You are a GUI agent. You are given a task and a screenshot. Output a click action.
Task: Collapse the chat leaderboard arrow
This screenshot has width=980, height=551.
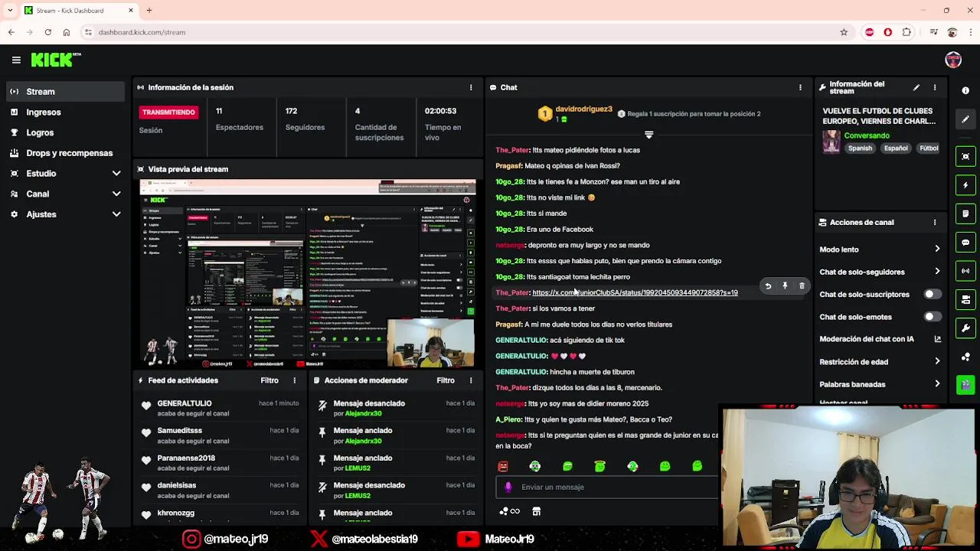pos(648,135)
